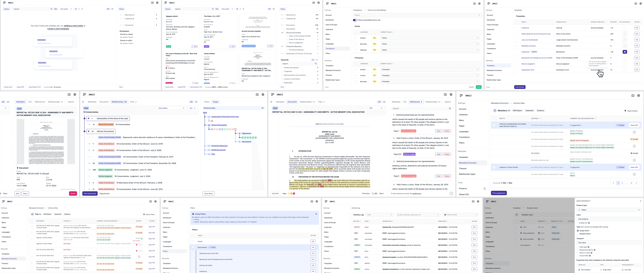Open Global CSS in the settings sidebar
644x273 pixels.
pos(464,194)
